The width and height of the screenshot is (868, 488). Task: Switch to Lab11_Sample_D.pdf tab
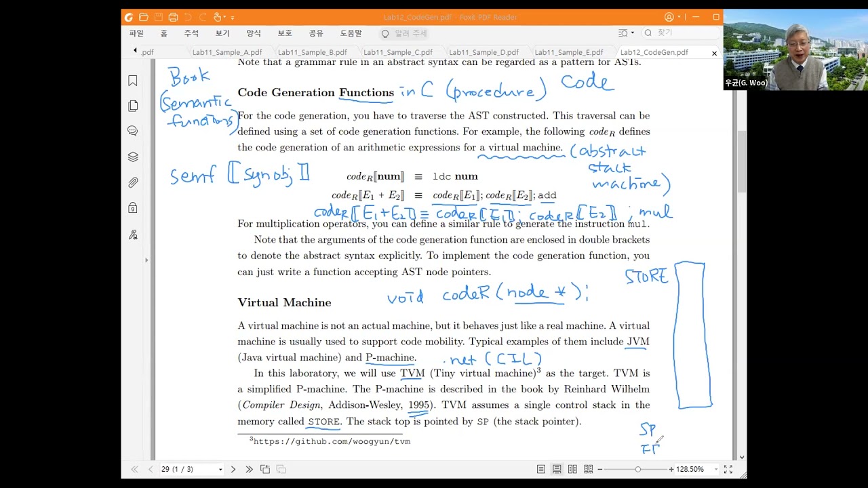click(x=484, y=52)
